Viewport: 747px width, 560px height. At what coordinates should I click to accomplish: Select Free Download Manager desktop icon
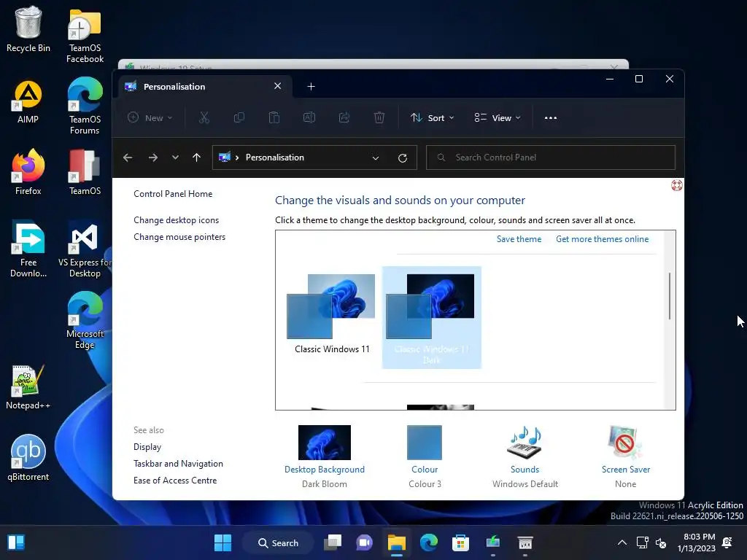(28, 249)
